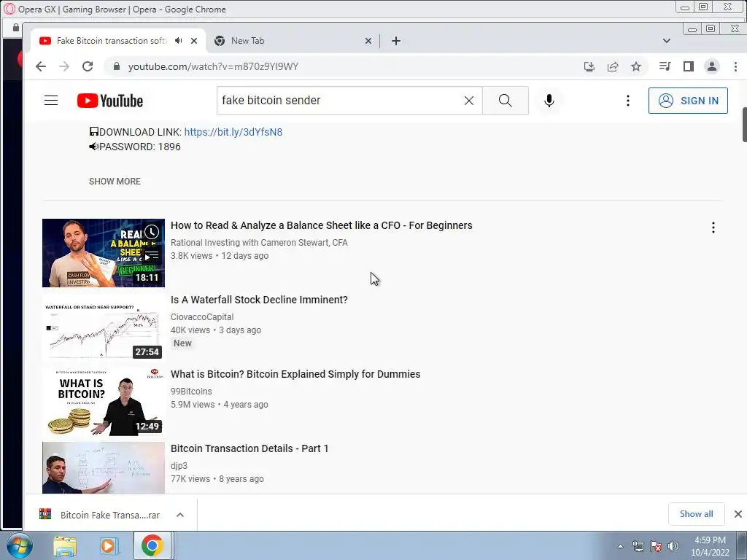The height and width of the screenshot is (560, 747).
Task: Open YouTube hamburger guide menu
Action: (x=51, y=101)
